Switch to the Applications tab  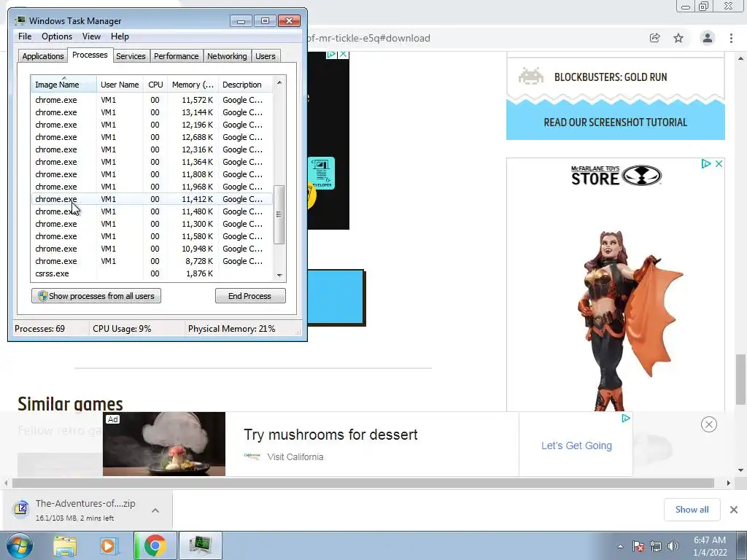pos(43,56)
